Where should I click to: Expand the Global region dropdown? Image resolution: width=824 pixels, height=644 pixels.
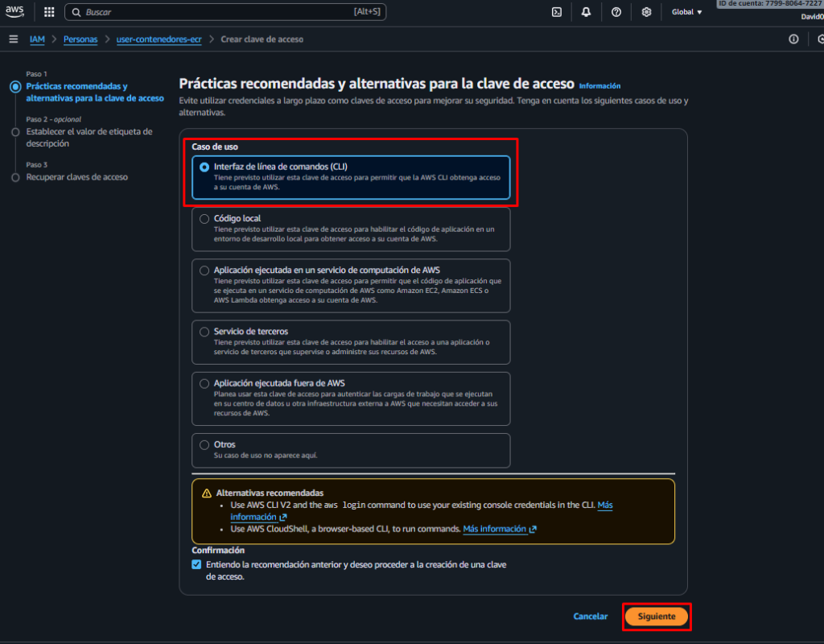click(x=686, y=12)
